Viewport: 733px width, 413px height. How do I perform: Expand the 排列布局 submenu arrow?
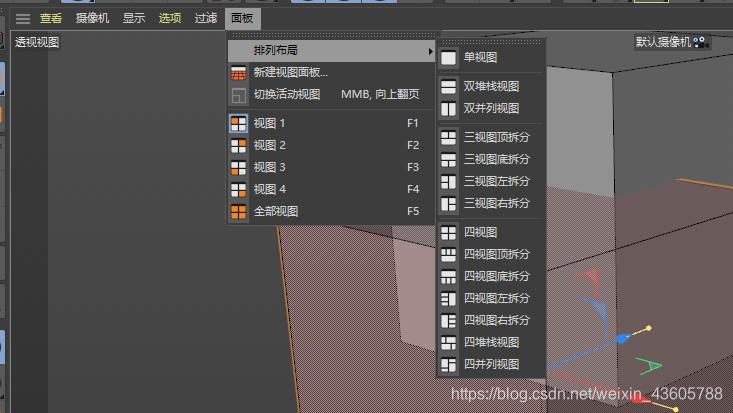click(430, 51)
